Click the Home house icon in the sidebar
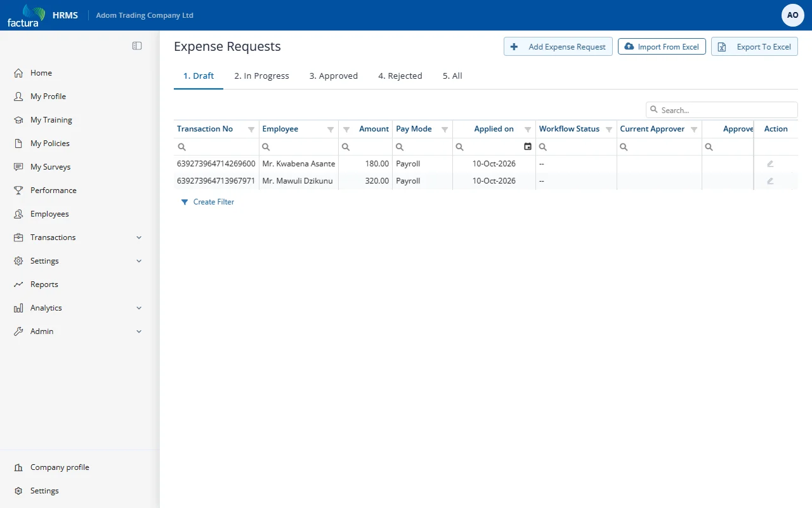812x508 pixels. click(18, 73)
